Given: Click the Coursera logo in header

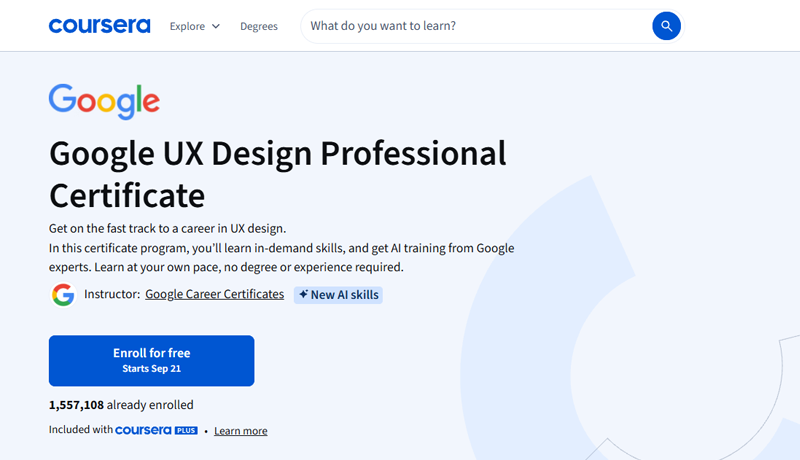Looking at the screenshot, I should click(99, 25).
